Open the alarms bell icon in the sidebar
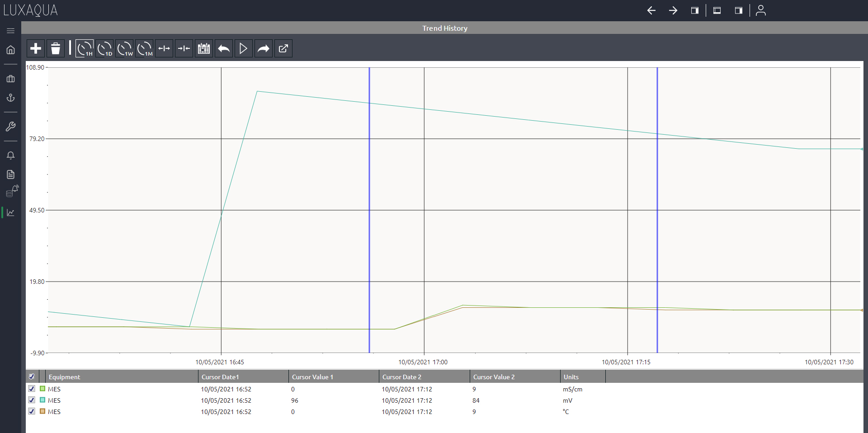Viewport: 868px width, 433px height. 10,155
